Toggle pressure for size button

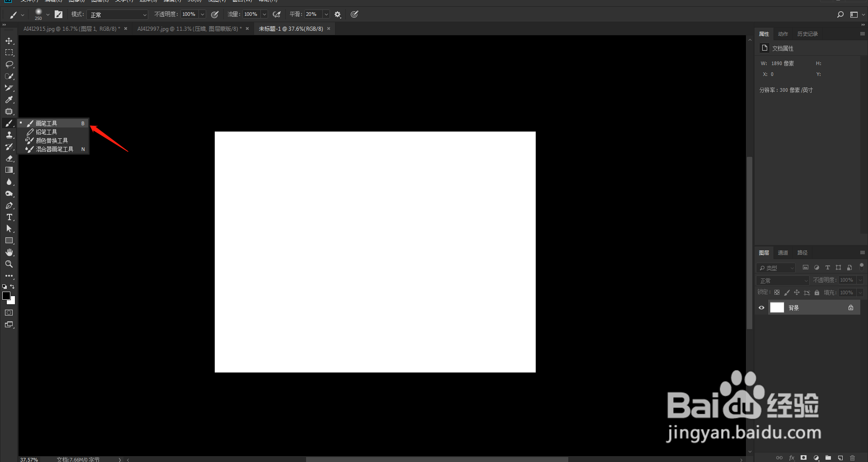pyautogui.click(x=355, y=14)
